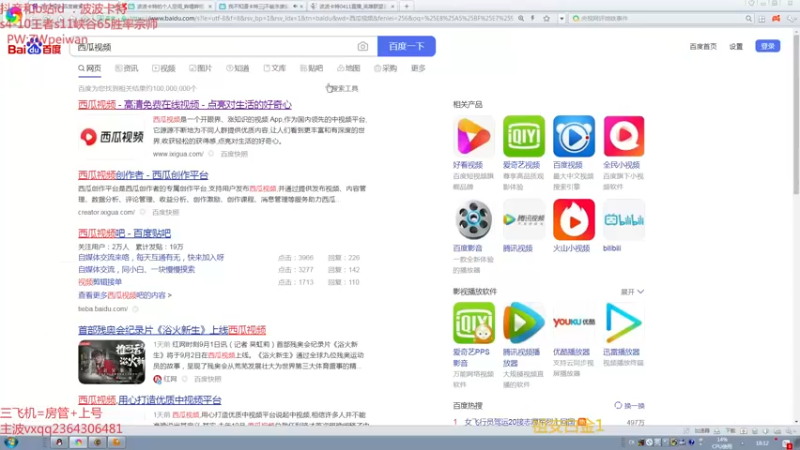Click the 浴火新生 documentary thumbnail
Screen dimensions: 800x450
(x=112, y=362)
